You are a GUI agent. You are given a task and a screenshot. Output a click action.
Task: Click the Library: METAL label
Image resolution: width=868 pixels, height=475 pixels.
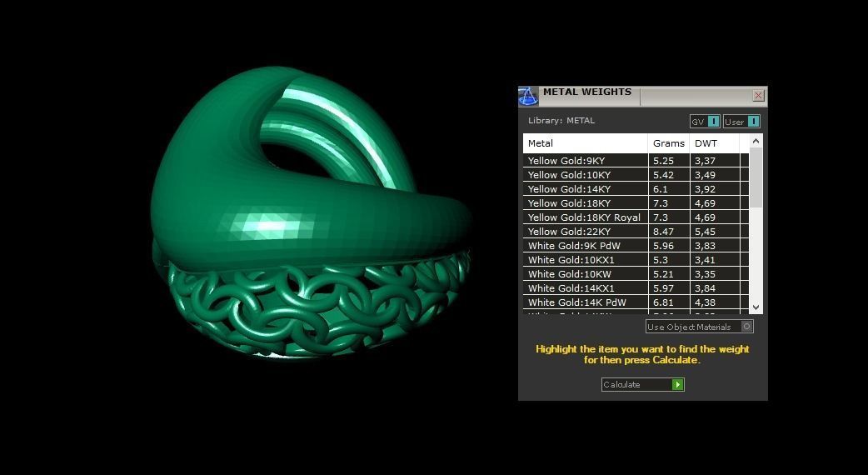[561, 120]
